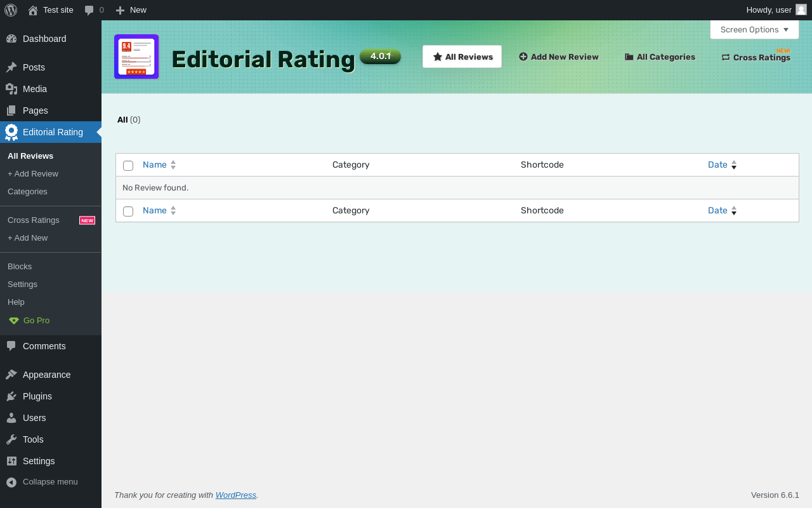Check the select-all box in table header
The width and height of the screenshot is (812, 508).
point(128,165)
